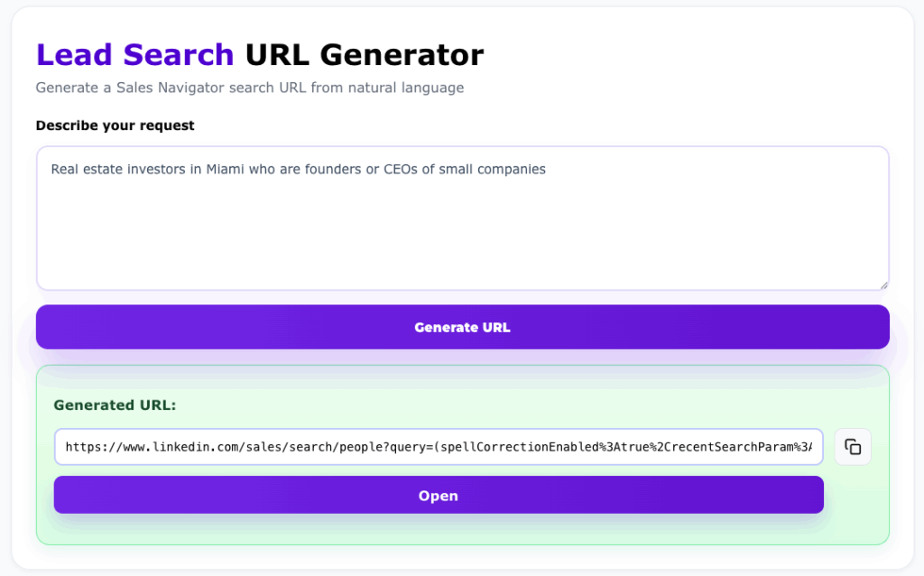This screenshot has height=576, width=924.
Task: Open the generated Sales Navigator link
Action: 439,495
